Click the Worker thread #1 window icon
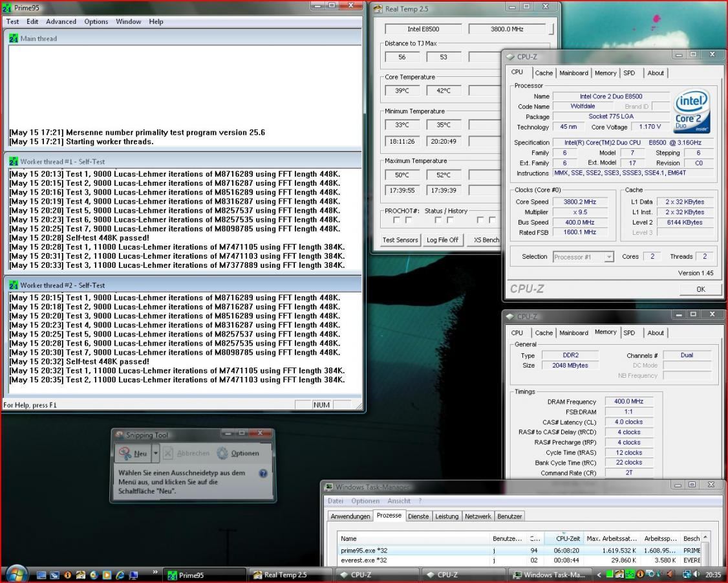 pos(14,162)
